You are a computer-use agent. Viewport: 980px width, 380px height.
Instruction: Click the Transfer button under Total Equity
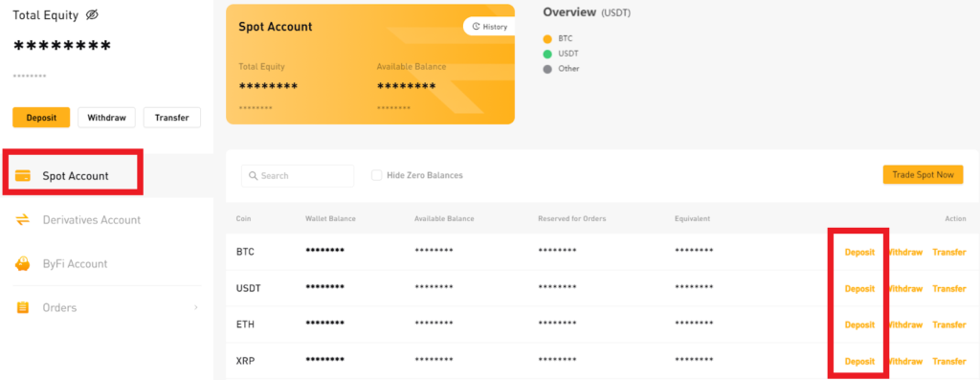[x=172, y=118]
